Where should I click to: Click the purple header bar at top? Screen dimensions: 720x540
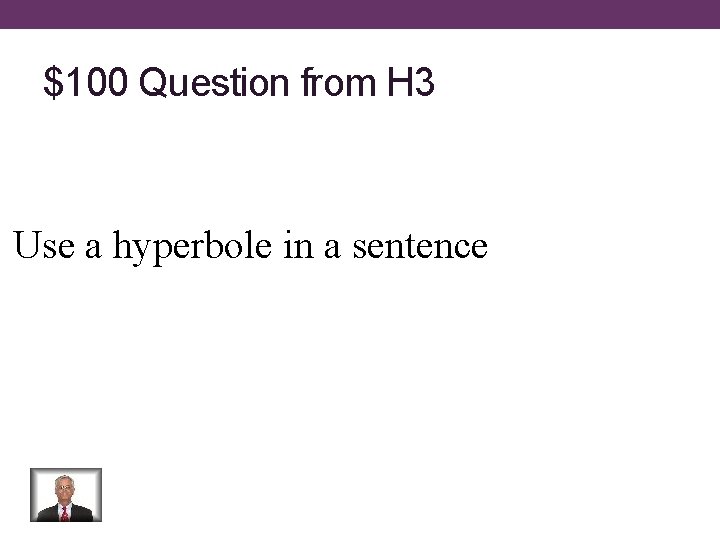(360, 14)
